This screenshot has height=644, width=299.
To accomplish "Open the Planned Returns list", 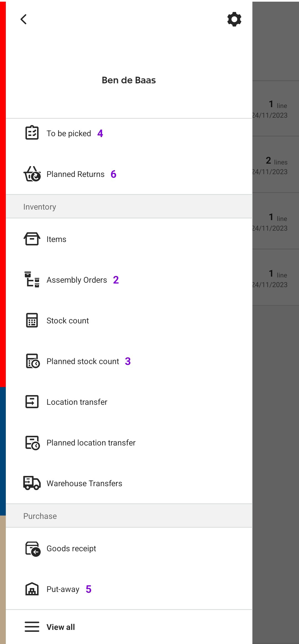I will (129, 174).
